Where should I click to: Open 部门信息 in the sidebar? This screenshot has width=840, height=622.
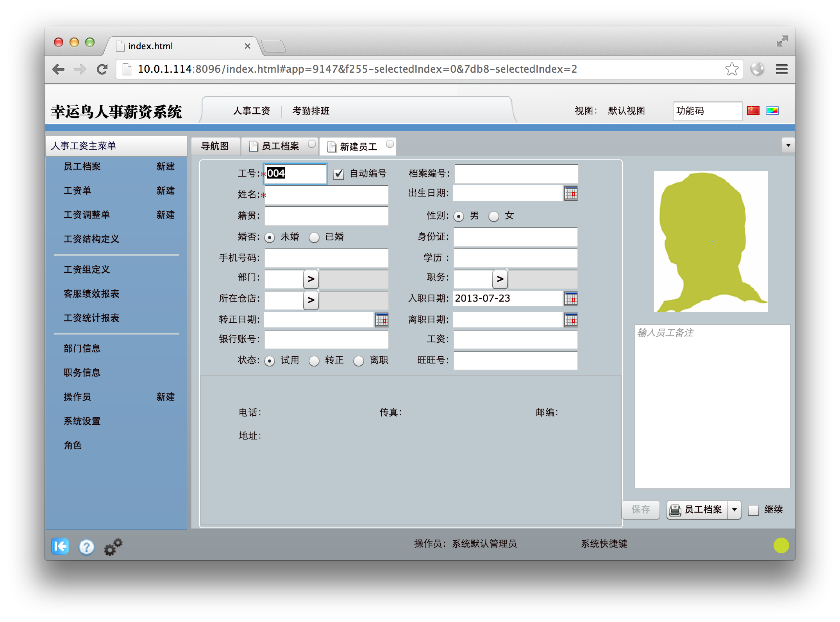82,349
